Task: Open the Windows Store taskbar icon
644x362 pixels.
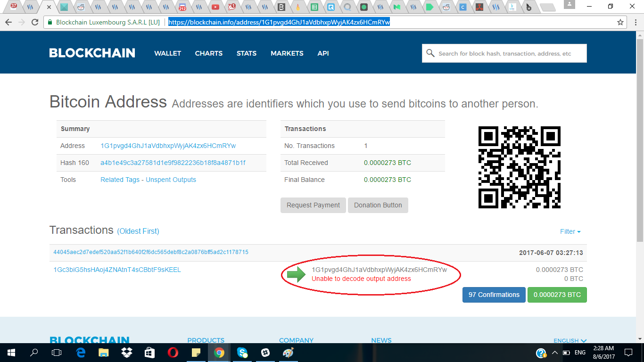Action: point(150,353)
